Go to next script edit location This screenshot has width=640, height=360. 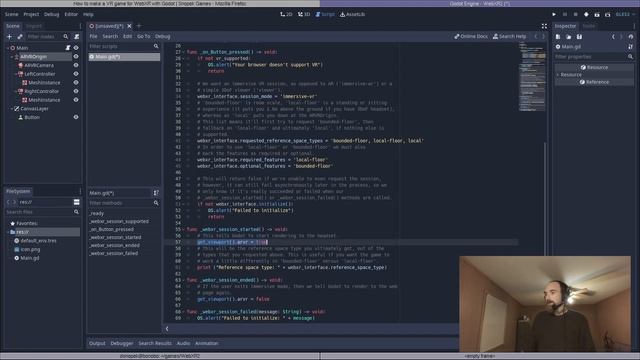click(x=543, y=36)
